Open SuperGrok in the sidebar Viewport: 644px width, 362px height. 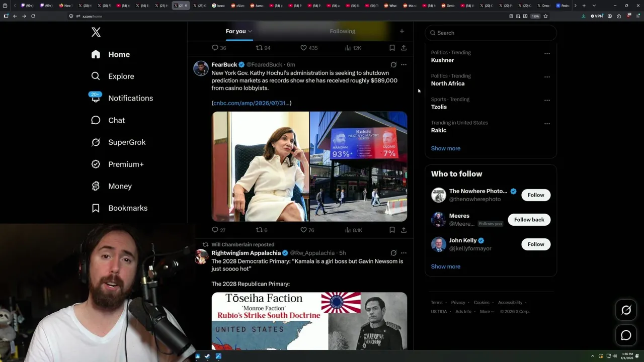pyautogui.click(x=119, y=142)
